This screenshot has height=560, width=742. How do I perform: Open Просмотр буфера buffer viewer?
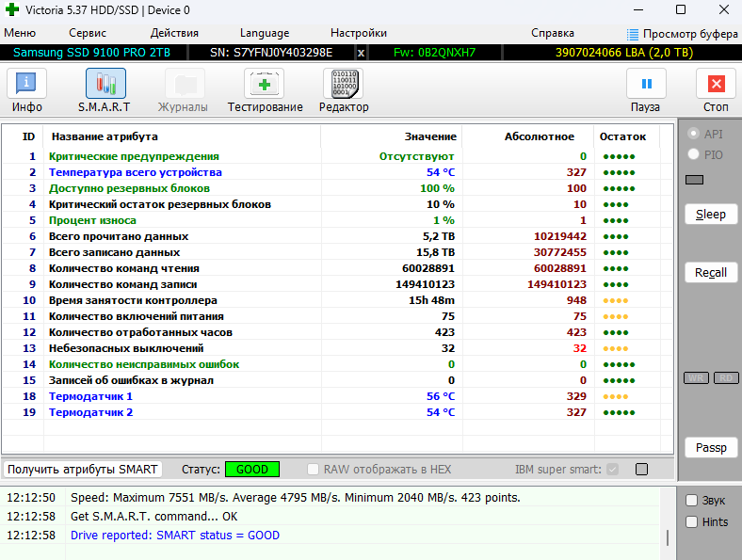point(682,34)
